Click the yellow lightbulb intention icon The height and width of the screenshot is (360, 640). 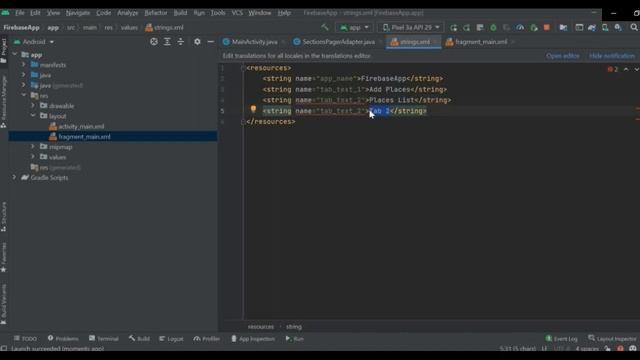coord(253,109)
